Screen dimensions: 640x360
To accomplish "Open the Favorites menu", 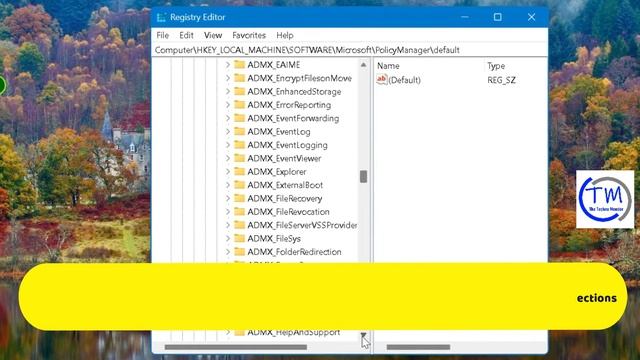I will pos(249,36).
